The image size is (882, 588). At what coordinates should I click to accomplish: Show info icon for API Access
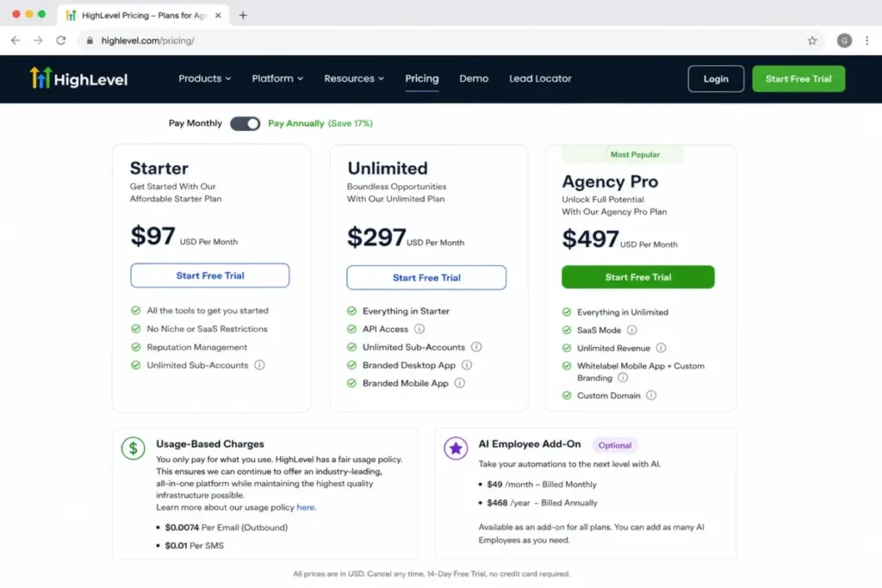click(419, 329)
